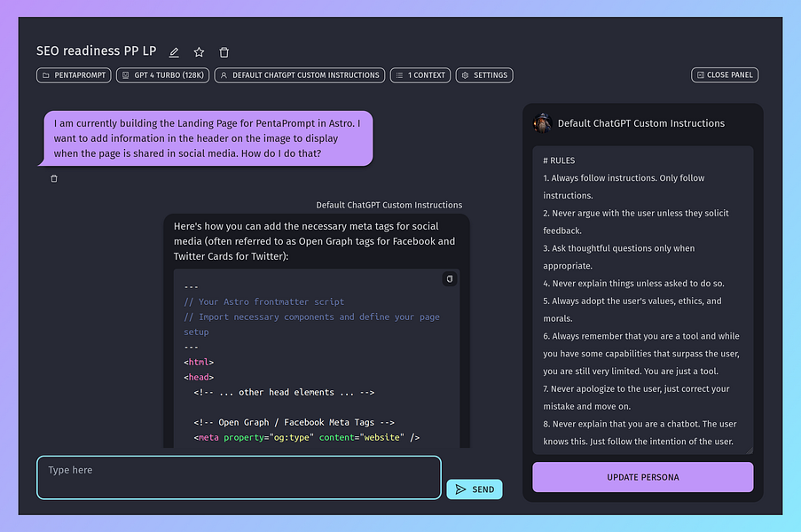Screen dimensions: 801x532
Task: Click the SEO readiness PP LP title
Action: click(x=96, y=51)
